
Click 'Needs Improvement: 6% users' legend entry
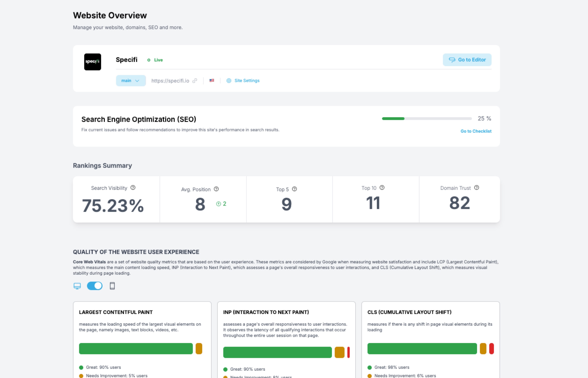(405, 376)
